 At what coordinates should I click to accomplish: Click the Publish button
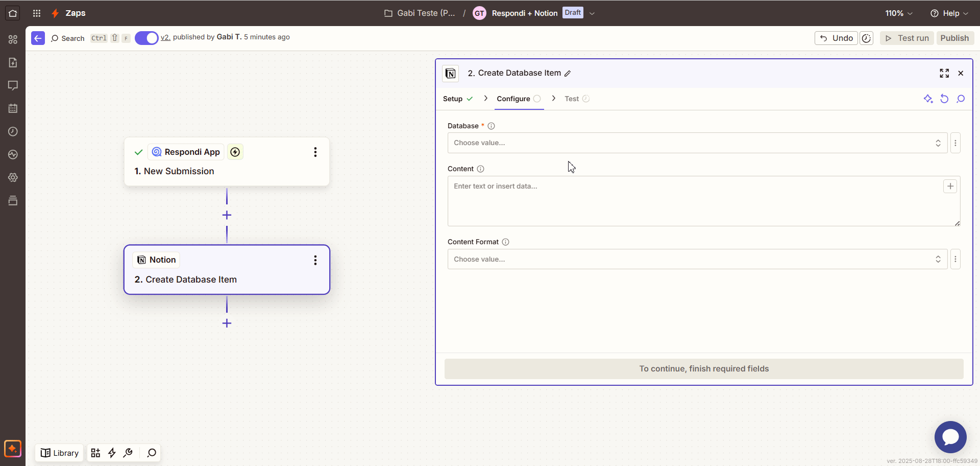click(x=954, y=38)
